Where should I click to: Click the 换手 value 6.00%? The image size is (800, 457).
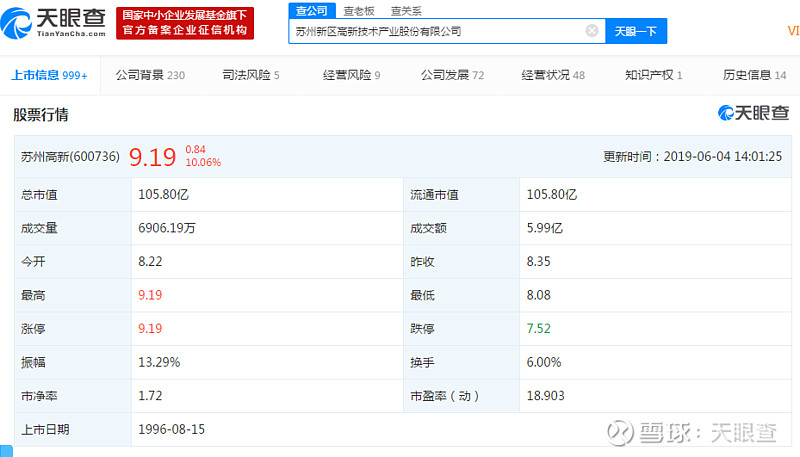tap(544, 362)
